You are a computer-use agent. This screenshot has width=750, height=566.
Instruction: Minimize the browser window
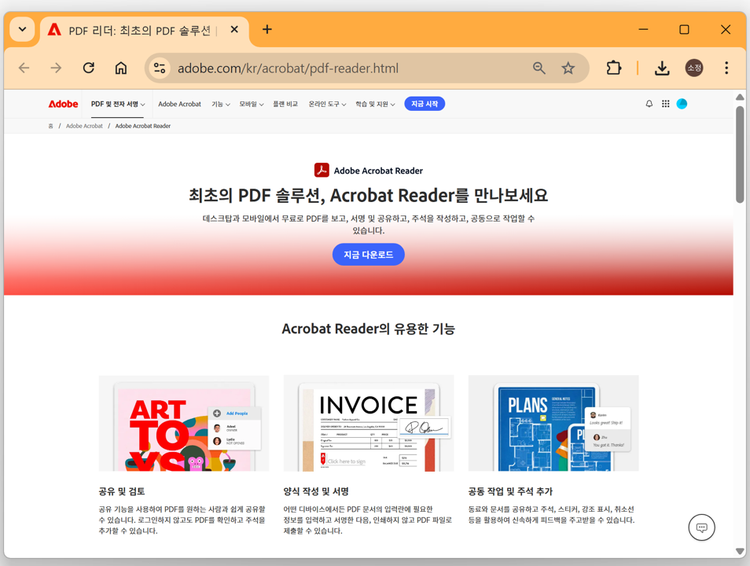click(643, 30)
